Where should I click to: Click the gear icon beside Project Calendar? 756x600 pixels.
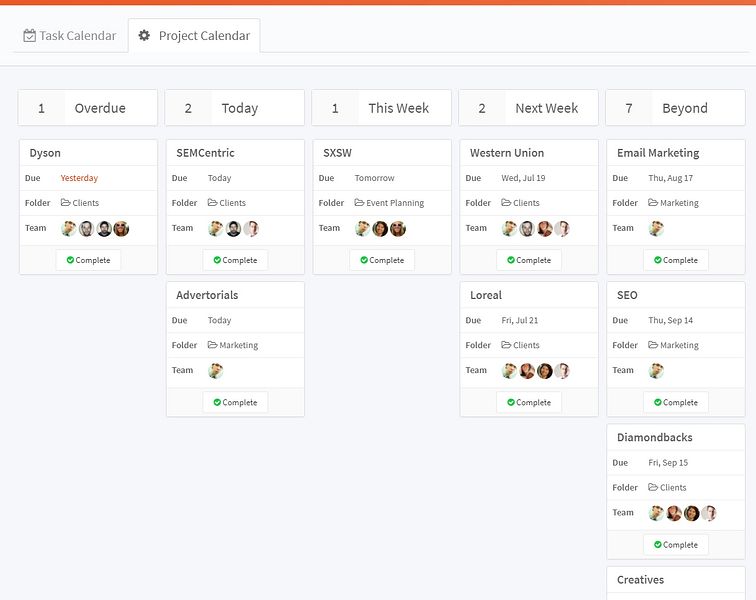(144, 35)
